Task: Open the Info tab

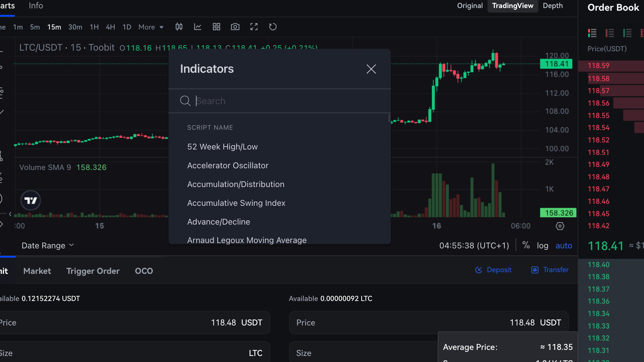Action: click(x=36, y=6)
